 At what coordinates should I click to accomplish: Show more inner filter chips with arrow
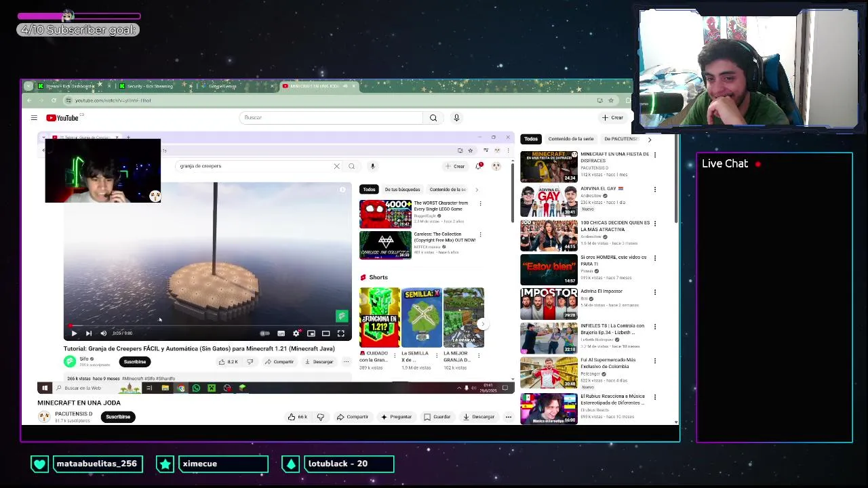477,190
